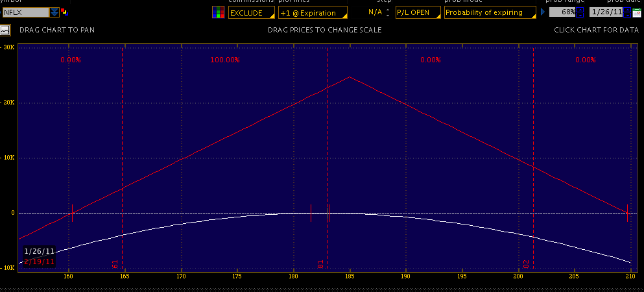This screenshot has height=292, width=644.
Task: Click the linked-symbol colored squares icon
Action: 64,12
